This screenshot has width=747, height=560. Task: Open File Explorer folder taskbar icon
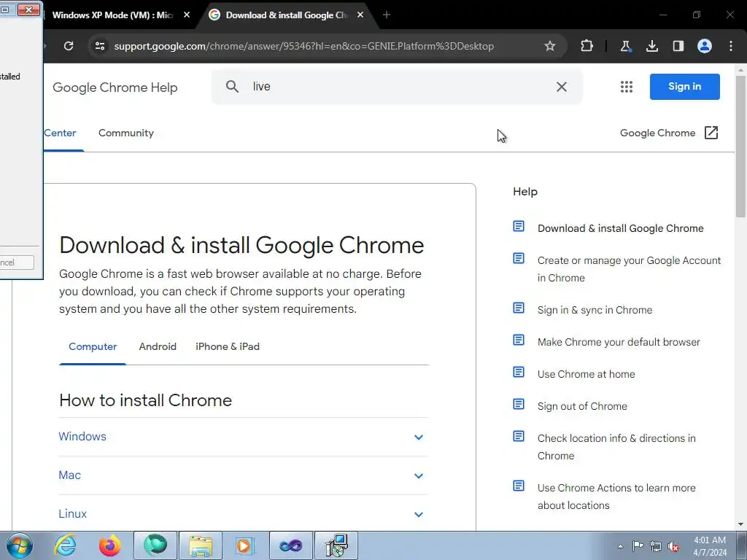click(x=201, y=545)
